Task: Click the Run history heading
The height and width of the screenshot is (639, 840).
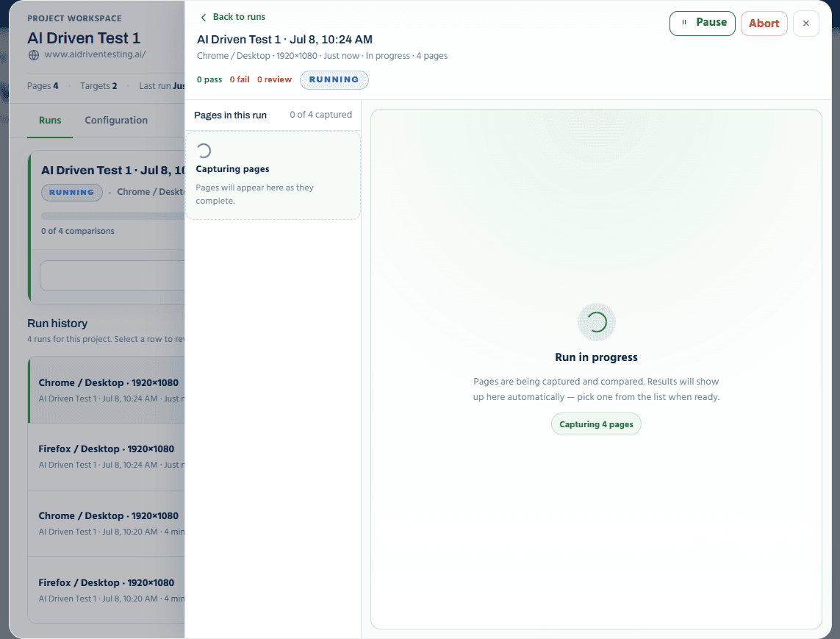Action: (x=57, y=324)
